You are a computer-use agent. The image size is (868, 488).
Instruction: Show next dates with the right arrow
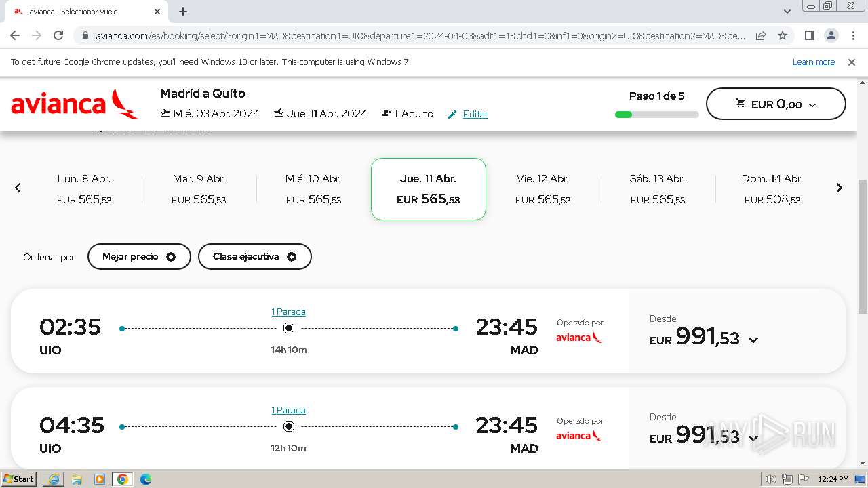coord(839,188)
